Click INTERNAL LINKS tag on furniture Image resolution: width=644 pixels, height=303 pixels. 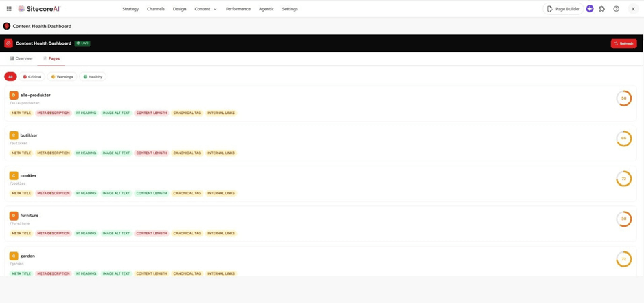pos(221,233)
